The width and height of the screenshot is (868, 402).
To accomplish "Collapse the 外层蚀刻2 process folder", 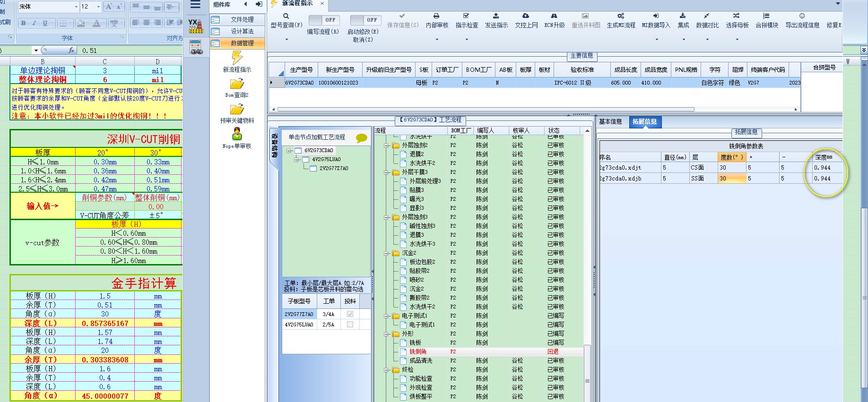I will 386,145.
